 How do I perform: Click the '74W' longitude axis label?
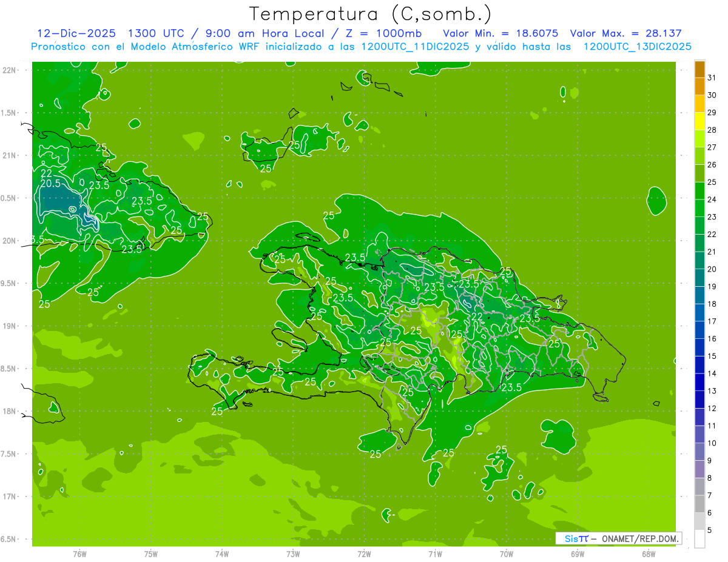pyautogui.click(x=222, y=554)
